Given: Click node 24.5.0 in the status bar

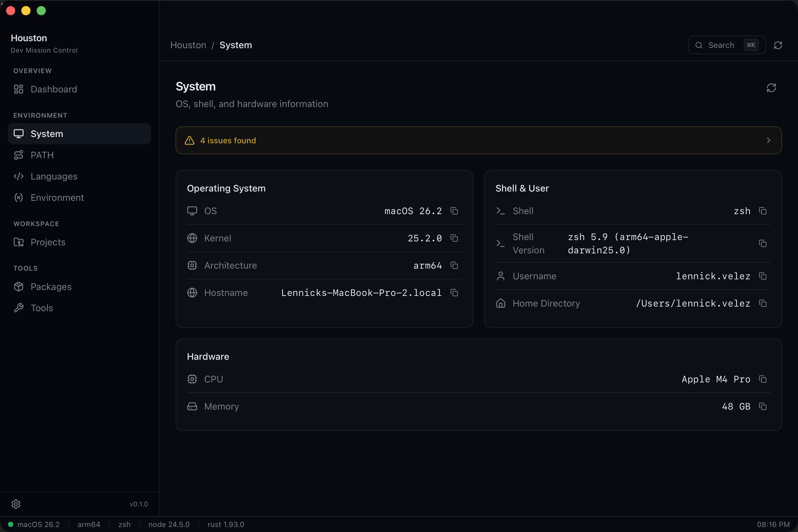Looking at the screenshot, I should (x=169, y=524).
